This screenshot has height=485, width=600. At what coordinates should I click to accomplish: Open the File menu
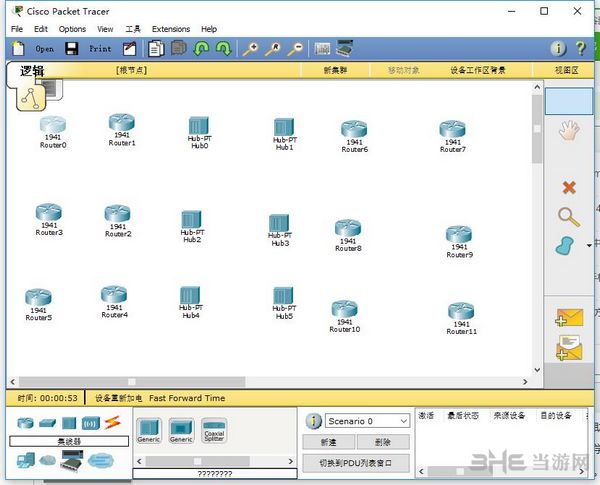click(16, 29)
